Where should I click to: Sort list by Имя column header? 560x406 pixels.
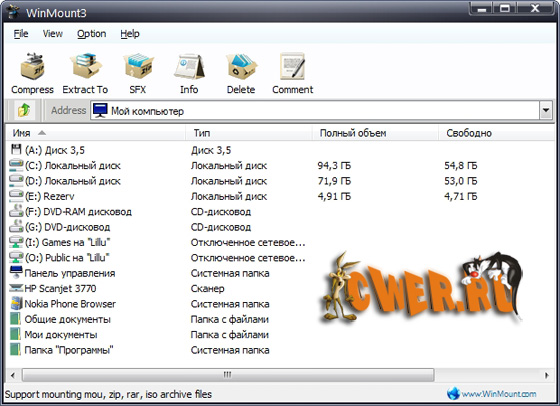point(96,133)
